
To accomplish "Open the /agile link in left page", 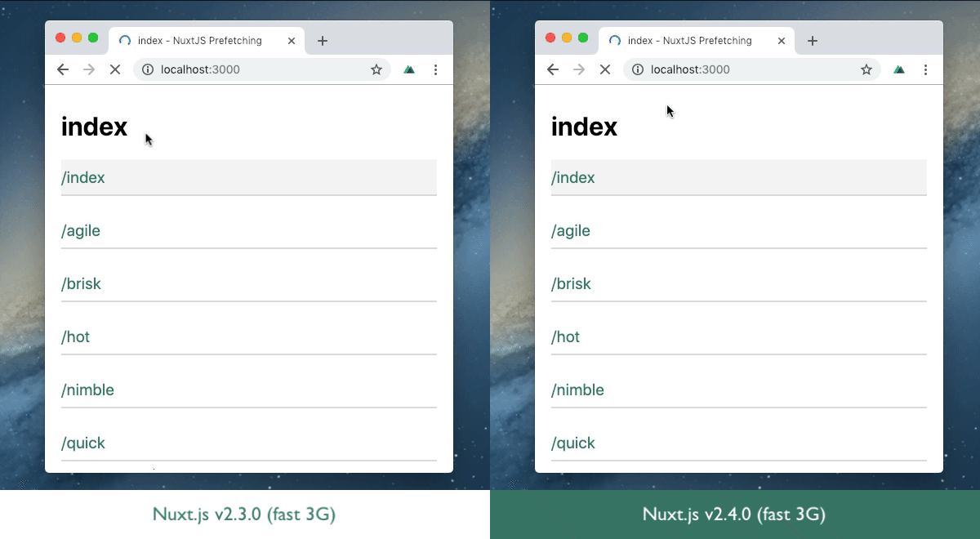I will click(x=81, y=230).
